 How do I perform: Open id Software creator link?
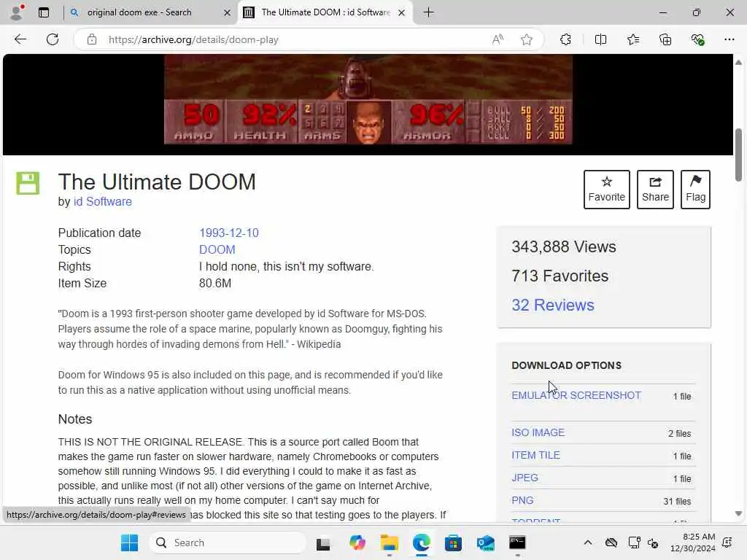click(102, 201)
